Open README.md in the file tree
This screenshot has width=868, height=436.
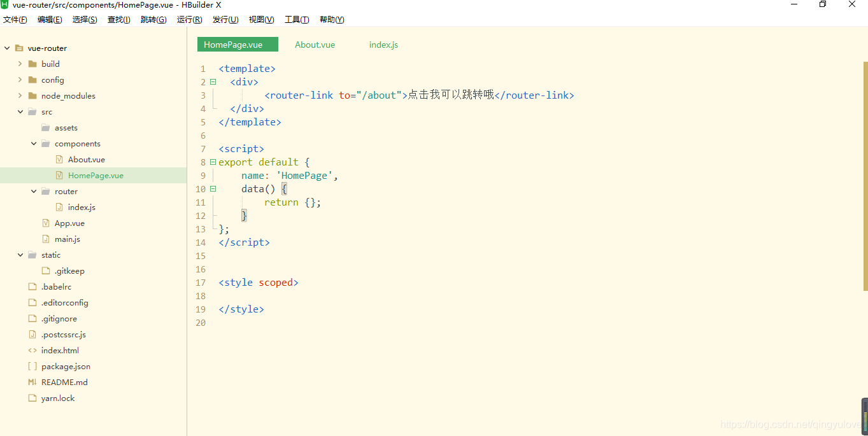pyautogui.click(x=64, y=382)
